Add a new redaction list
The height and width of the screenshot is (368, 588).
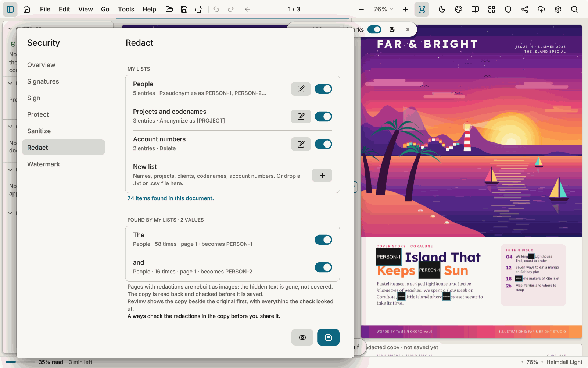point(322,176)
